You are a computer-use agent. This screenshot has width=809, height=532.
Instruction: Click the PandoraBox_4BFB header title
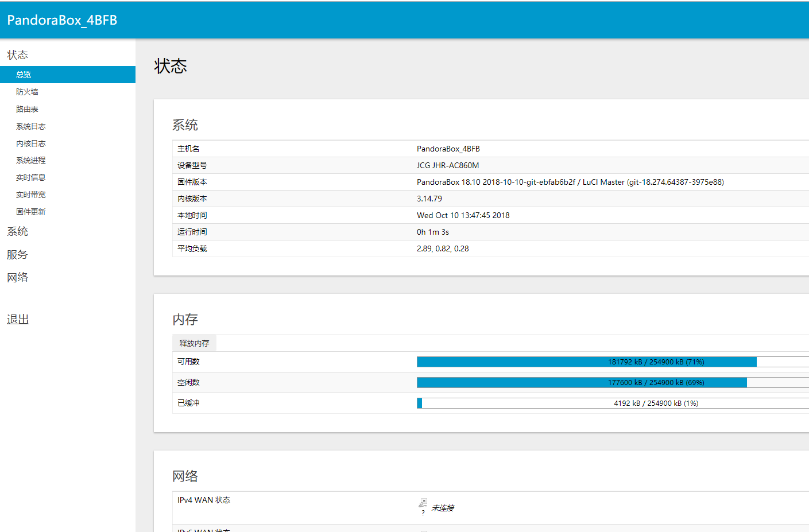[x=62, y=20]
